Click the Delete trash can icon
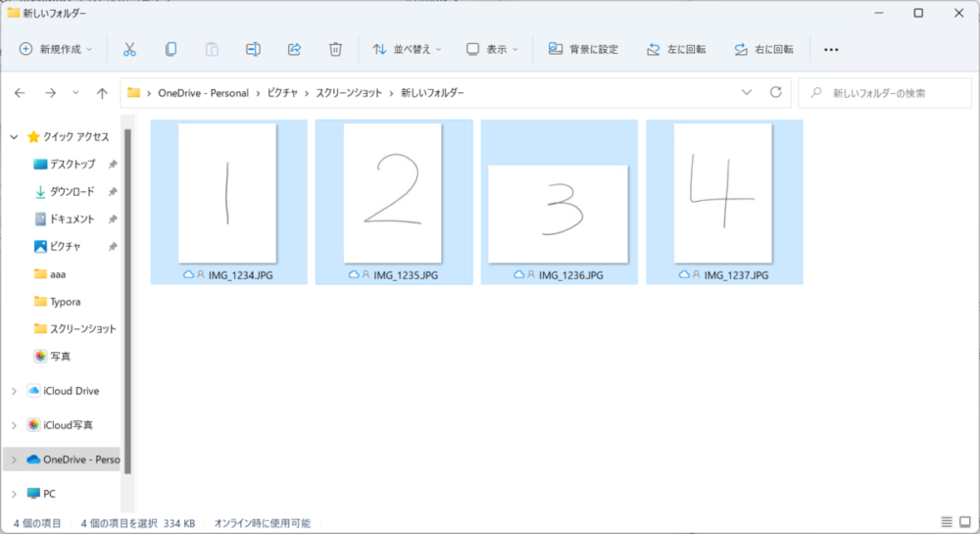This screenshot has width=980, height=534. 335,49
